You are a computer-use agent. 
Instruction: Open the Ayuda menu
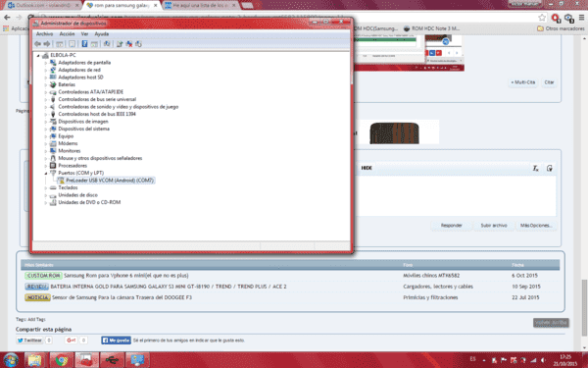(102, 33)
